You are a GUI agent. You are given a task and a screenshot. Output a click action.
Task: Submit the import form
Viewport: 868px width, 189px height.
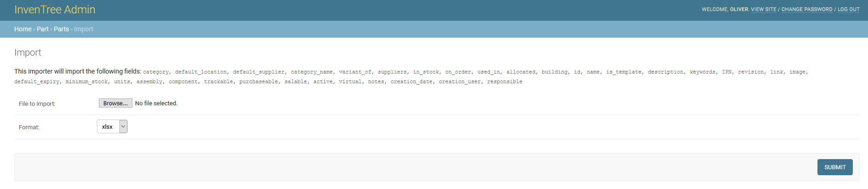point(834,167)
